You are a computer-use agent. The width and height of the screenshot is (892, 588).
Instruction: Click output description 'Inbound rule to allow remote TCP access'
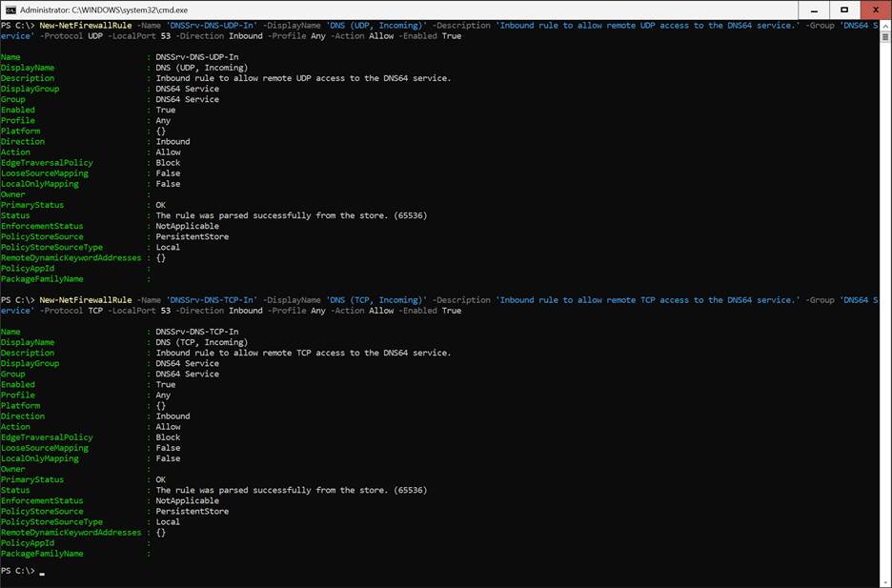251,354
